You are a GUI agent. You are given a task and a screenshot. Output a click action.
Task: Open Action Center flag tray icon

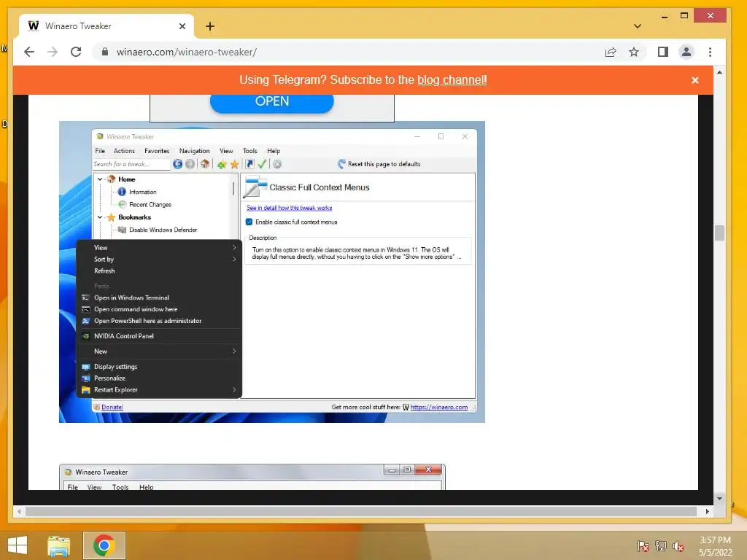pos(643,546)
